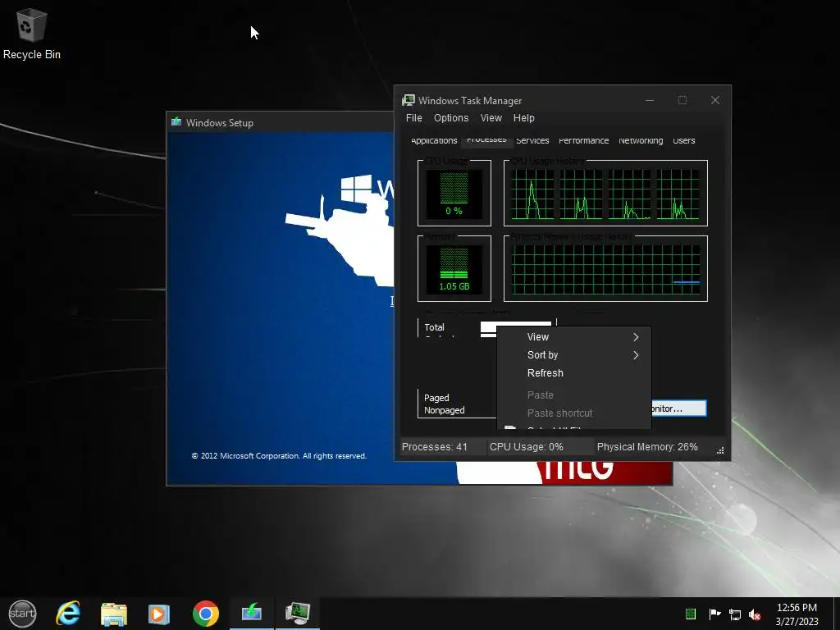Click the greyed-out Paste context menu entry
Image resolution: width=840 pixels, height=630 pixels.
point(573,395)
